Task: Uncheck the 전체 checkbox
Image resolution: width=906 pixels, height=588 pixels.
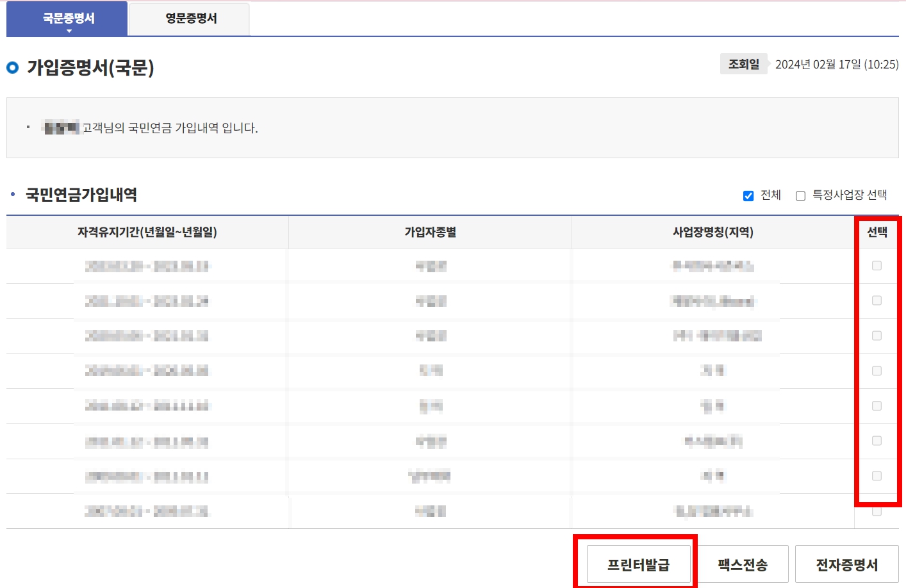Action: point(748,195)
